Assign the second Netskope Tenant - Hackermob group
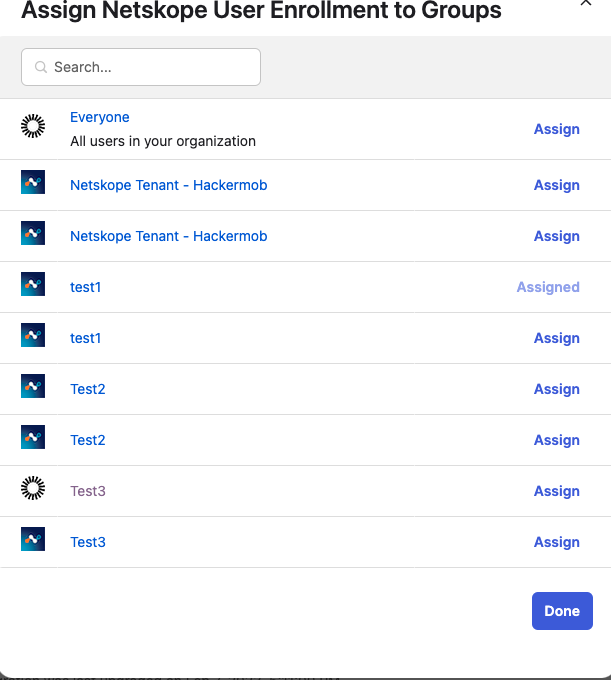 point(556,236)
